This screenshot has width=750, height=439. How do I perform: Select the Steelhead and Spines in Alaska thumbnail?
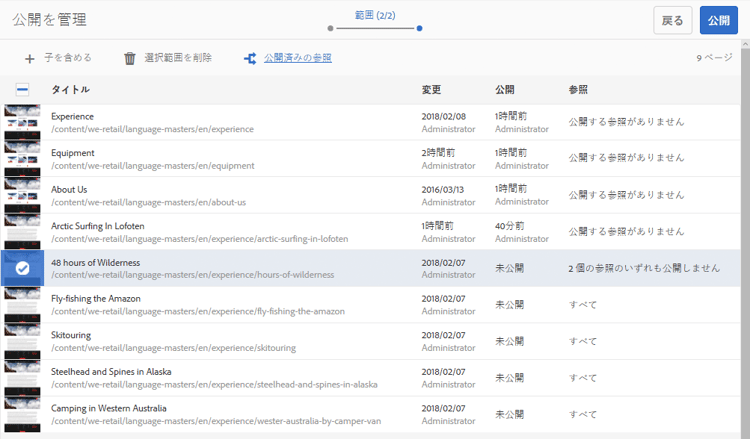point(22,378)
